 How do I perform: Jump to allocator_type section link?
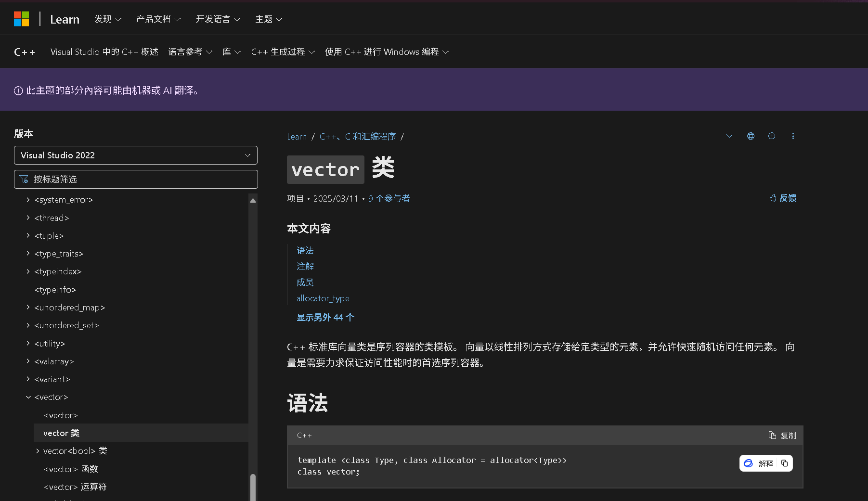tap(323, 298)
